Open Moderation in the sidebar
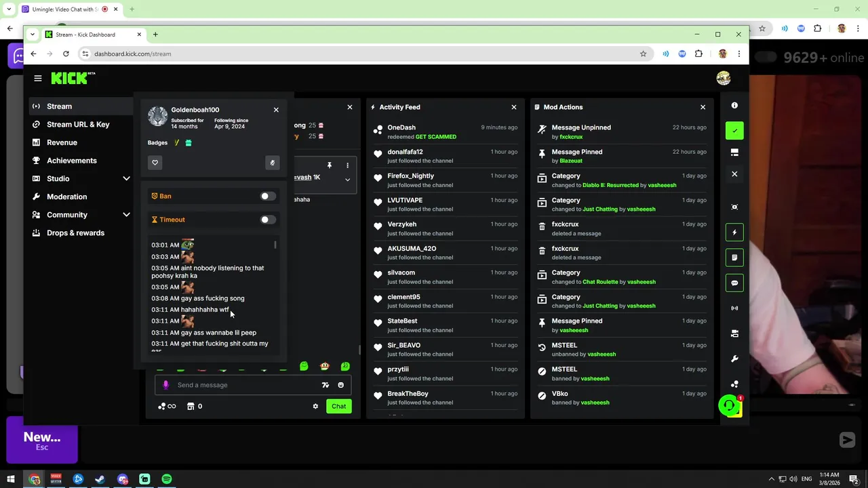This screenshot has height=488, width=868. coord(81,197)
